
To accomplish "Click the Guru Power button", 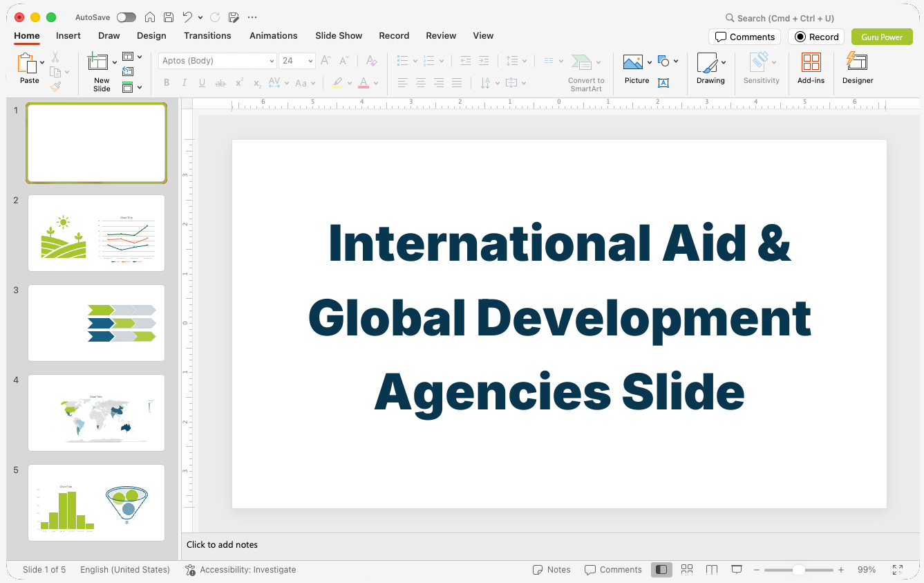I will click(x=882, y=37).
